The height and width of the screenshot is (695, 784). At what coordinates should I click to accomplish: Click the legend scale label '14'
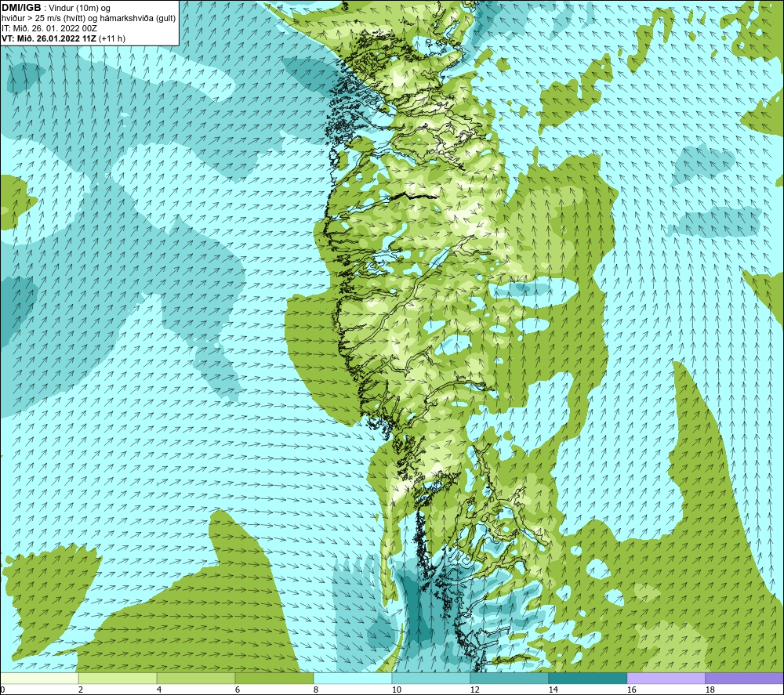click(x=553, y=690)
